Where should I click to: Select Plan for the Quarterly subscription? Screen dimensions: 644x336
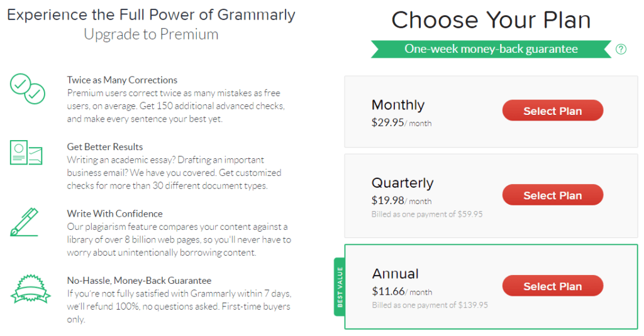(552, 195)
